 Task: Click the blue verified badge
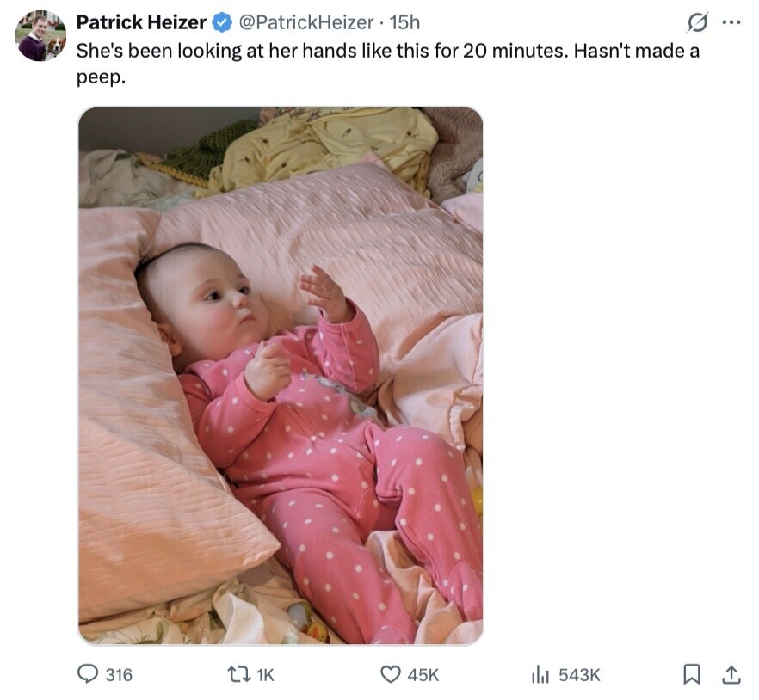click(220, 22)
